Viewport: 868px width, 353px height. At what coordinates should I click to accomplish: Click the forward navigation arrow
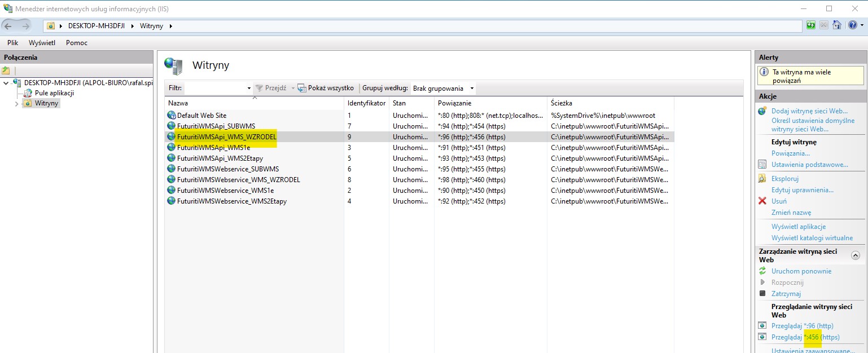26,26
